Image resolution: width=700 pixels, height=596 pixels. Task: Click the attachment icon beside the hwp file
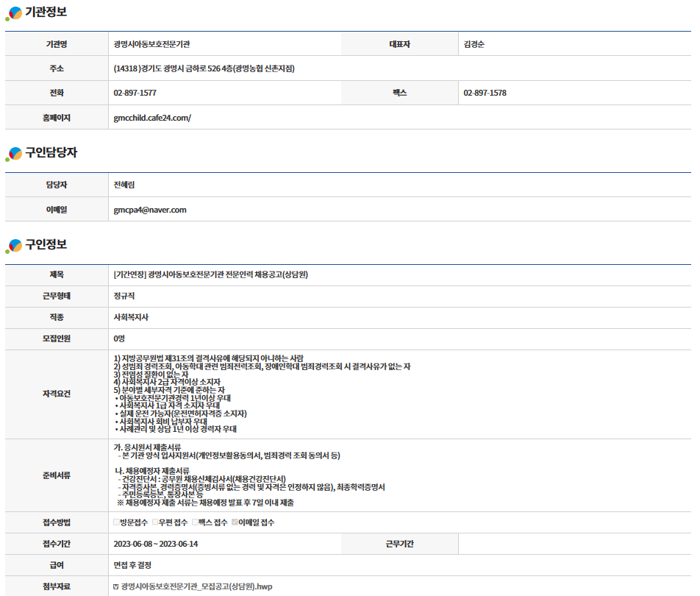pos(116,586)
